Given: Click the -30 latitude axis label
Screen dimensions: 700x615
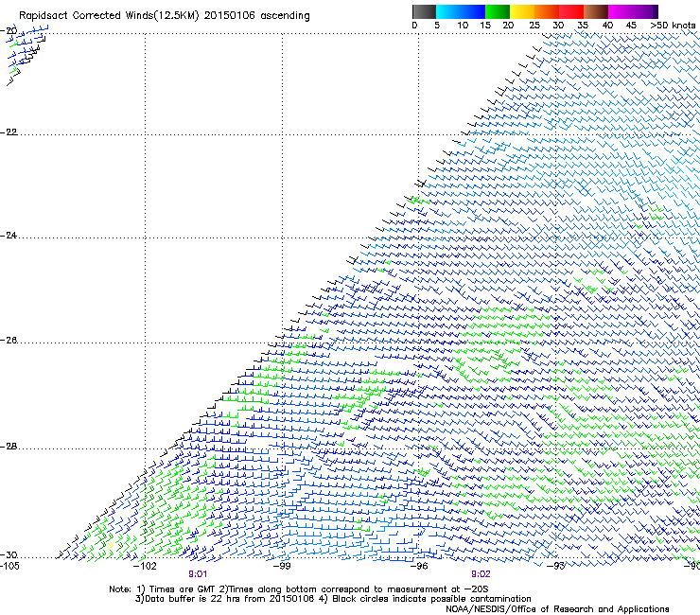Looking at the screenshot, I should click(9, 555).
